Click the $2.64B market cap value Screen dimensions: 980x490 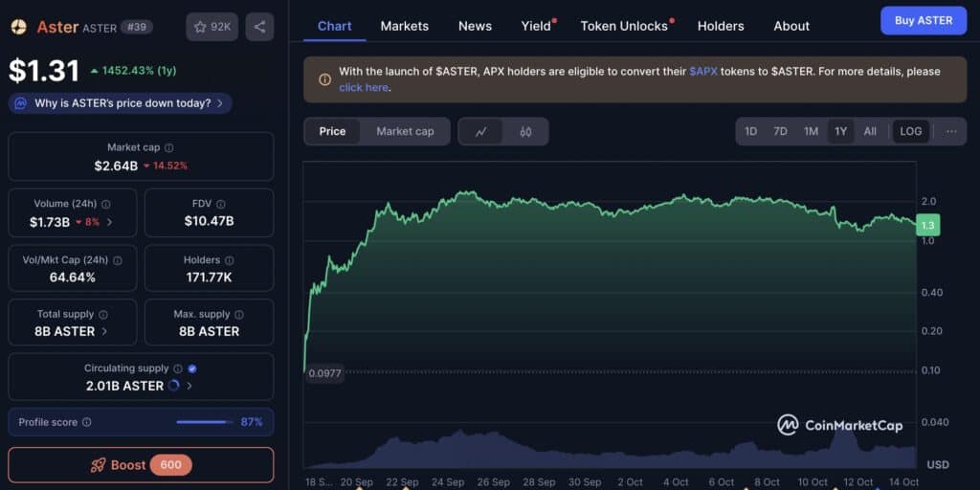click(116, 166)
